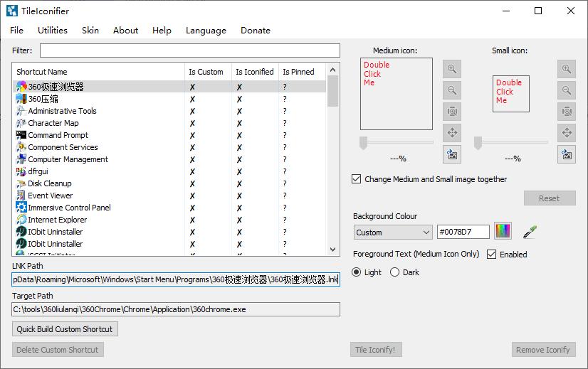Zoom in on the Medium icon
Screen dimensions: 588x369
(452, 69)
